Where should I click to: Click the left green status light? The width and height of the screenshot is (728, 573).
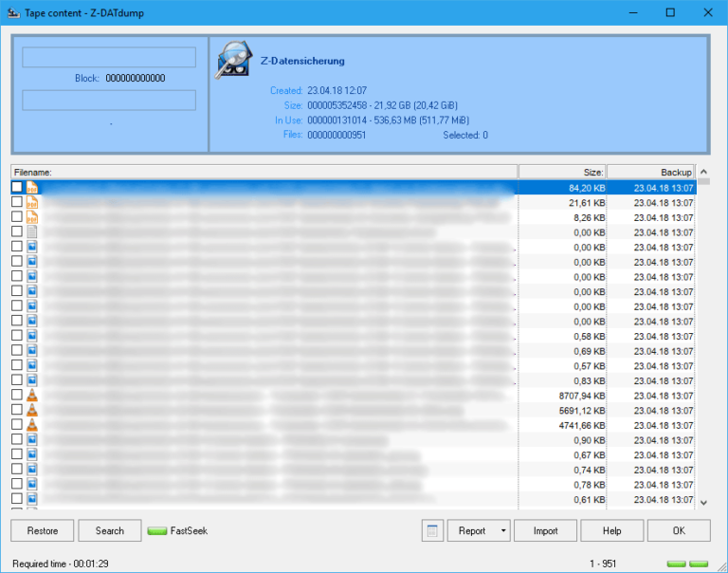(x=677, y=564)
